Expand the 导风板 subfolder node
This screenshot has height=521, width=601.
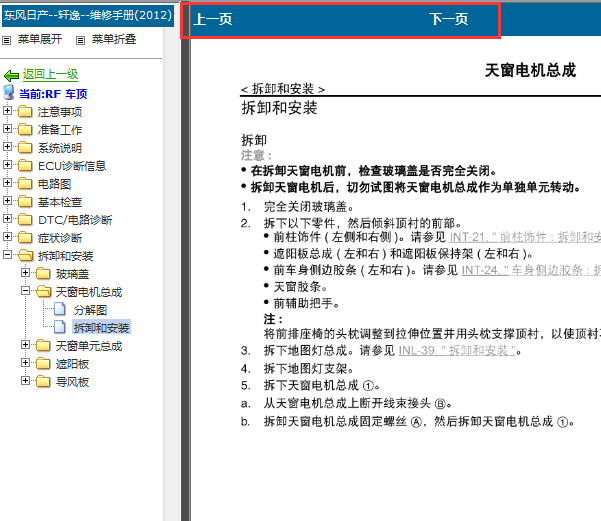25,381
